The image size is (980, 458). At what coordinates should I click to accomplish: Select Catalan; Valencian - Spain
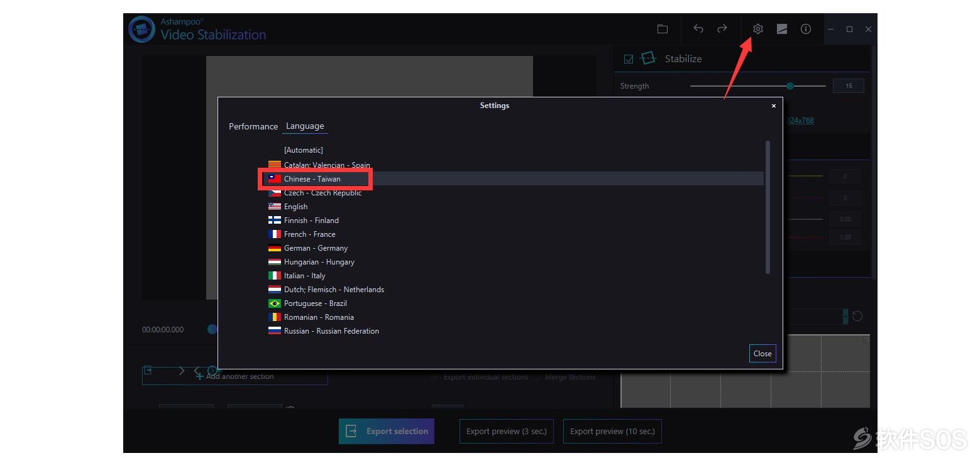pyautogui.click(x=327, y=165)
